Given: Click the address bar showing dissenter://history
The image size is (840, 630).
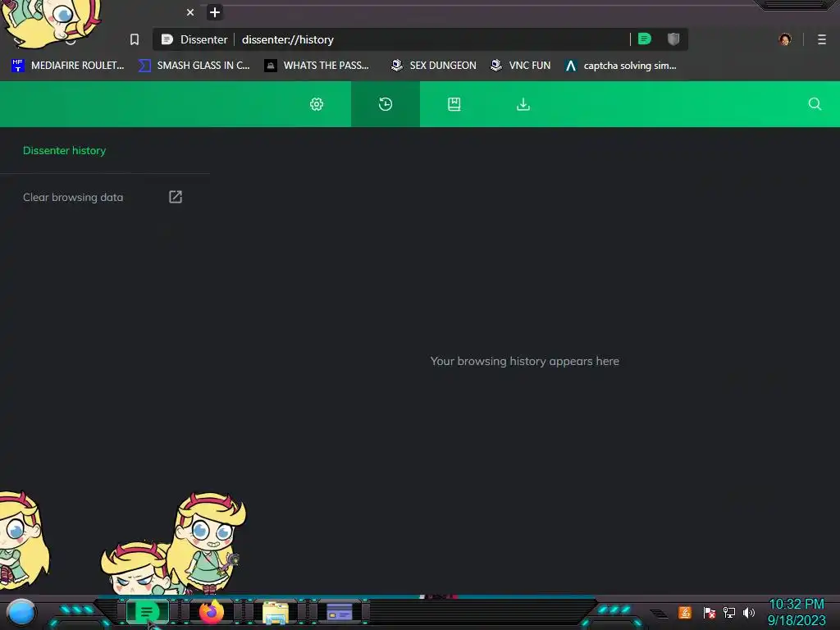Looking at the screenshot, I should (420, 39).
